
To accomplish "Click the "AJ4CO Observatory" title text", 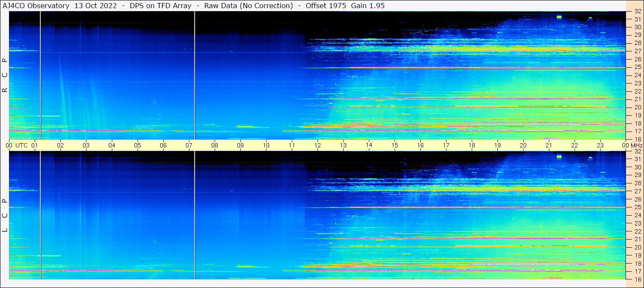I will coord(36,6).
